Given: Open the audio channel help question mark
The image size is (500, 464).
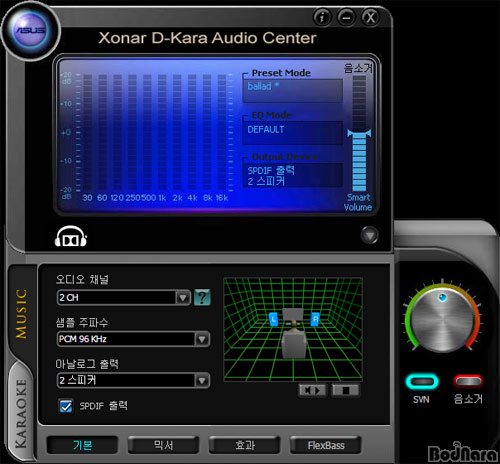Looking at the screenshot, I should click(x=202, y=297).
